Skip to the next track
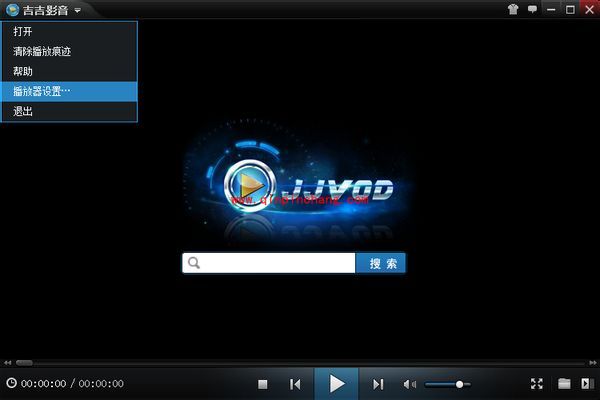This screenshot has height=400, width=600. point(378,384)
